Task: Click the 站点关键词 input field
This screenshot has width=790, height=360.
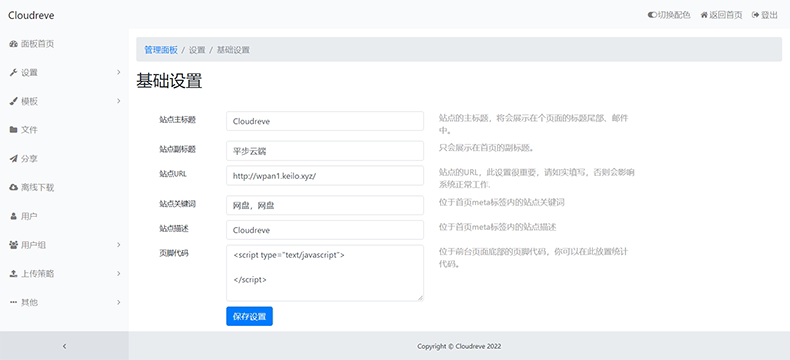Action: 325,205
